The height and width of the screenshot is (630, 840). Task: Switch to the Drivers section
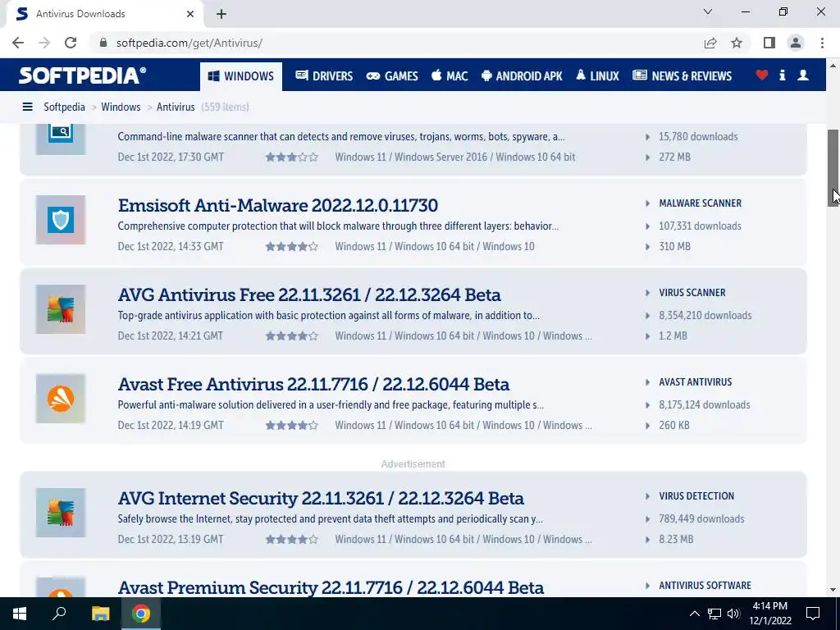tap(324, 76)
